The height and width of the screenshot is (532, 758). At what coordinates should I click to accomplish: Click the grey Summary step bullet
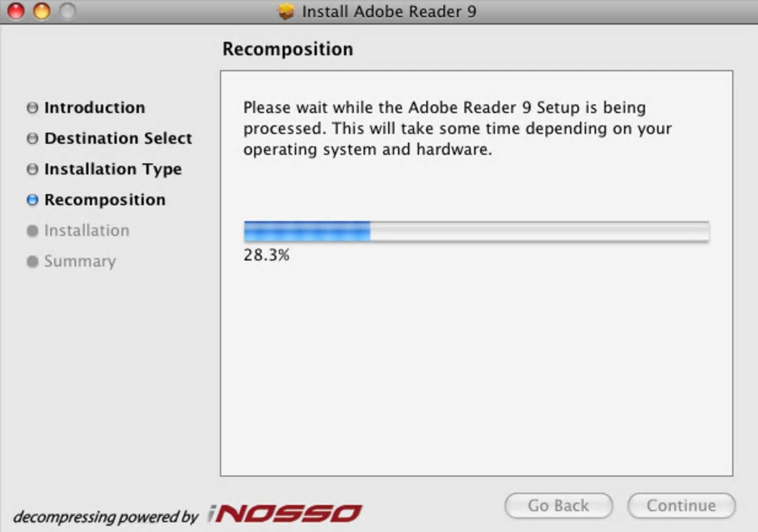pos(32,262)
